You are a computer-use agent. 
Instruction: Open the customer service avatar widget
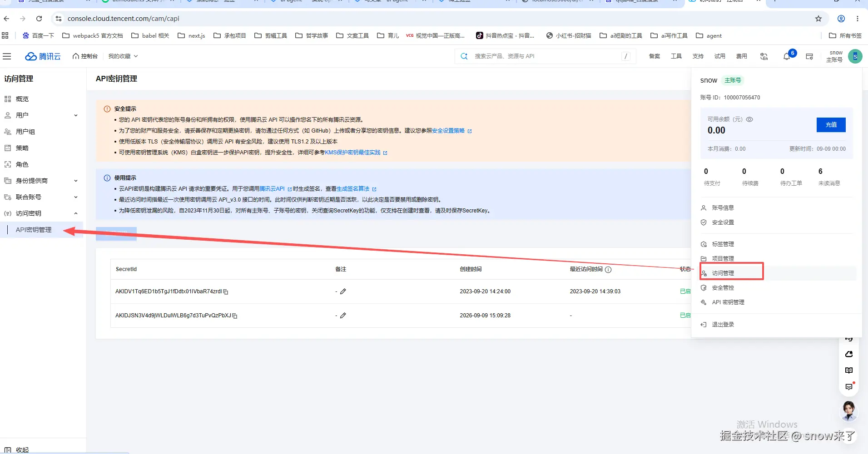[x=848, y=411]
